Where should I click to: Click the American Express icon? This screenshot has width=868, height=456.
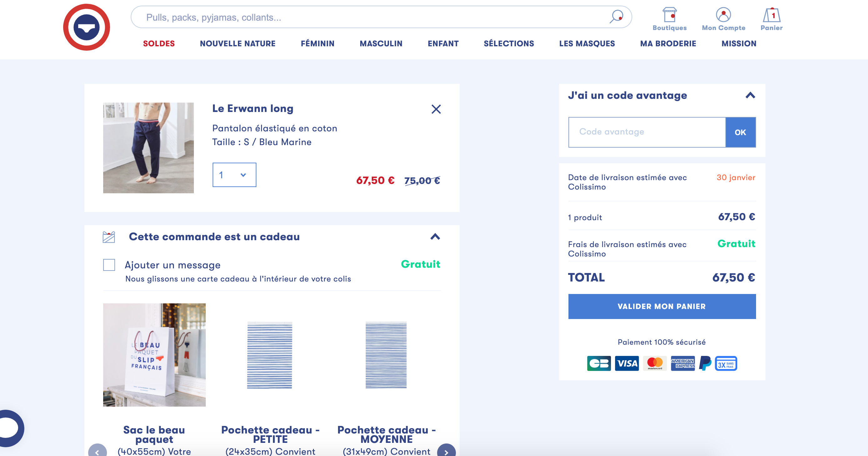click(683, 363)
